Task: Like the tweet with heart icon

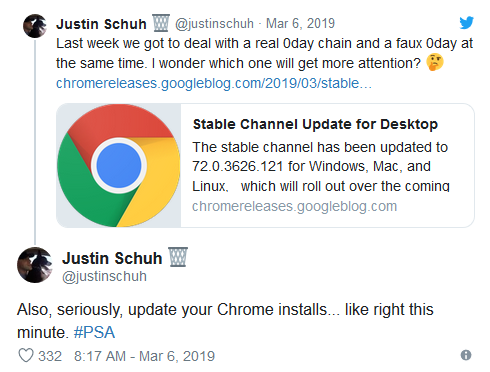Action: click(x=26, y=355)
